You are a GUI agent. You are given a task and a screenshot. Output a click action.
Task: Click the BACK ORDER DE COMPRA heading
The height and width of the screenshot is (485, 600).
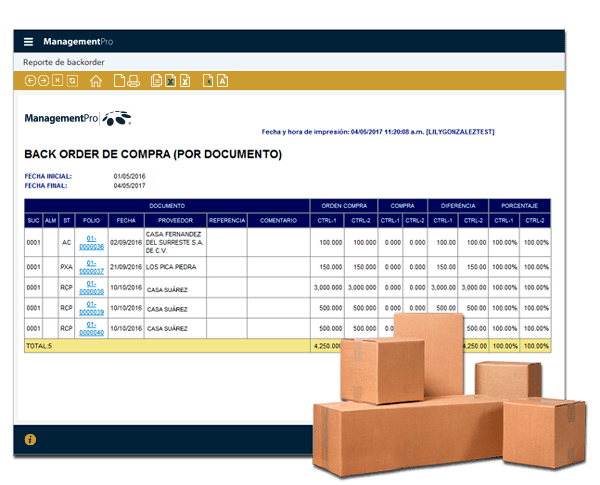click(153, 154)
